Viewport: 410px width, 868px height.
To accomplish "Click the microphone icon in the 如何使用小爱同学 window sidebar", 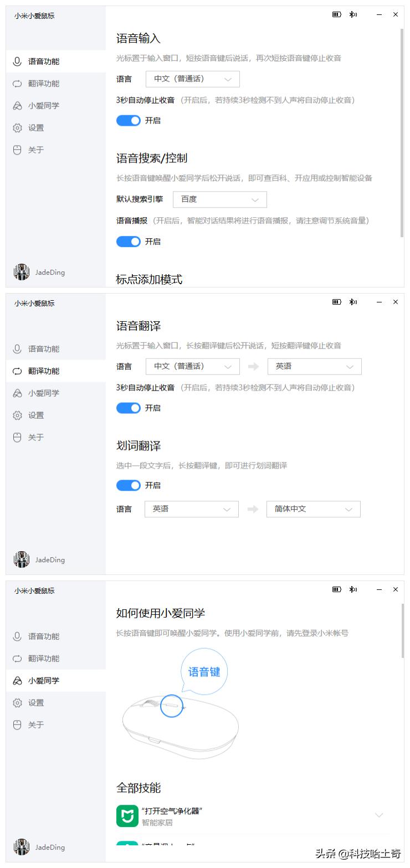I will 17,636.
